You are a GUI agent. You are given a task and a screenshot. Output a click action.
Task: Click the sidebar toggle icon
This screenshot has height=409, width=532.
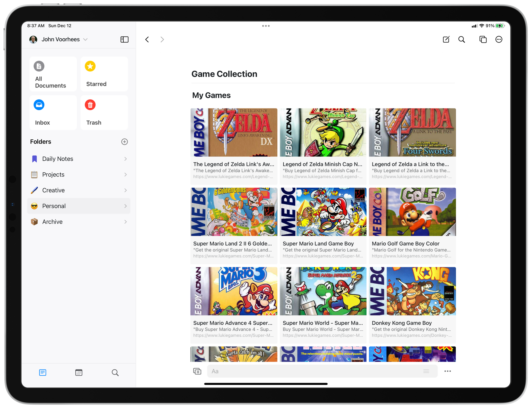pos(124,39)
